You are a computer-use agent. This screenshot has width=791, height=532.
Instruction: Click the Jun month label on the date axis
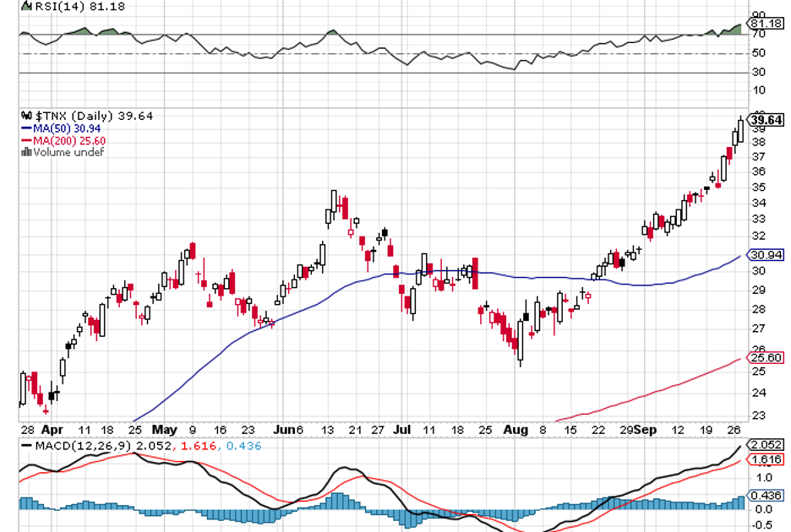coord(284,429)
